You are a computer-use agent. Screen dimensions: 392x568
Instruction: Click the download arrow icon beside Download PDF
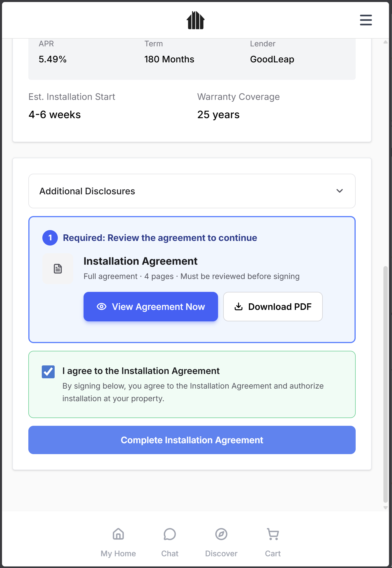(x=238, y=307)
